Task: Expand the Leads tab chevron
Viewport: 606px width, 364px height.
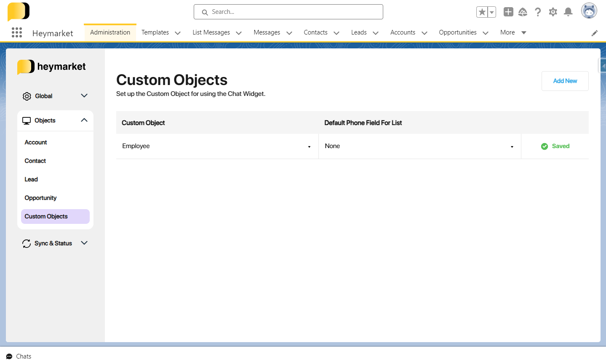Action: point(376,33)
